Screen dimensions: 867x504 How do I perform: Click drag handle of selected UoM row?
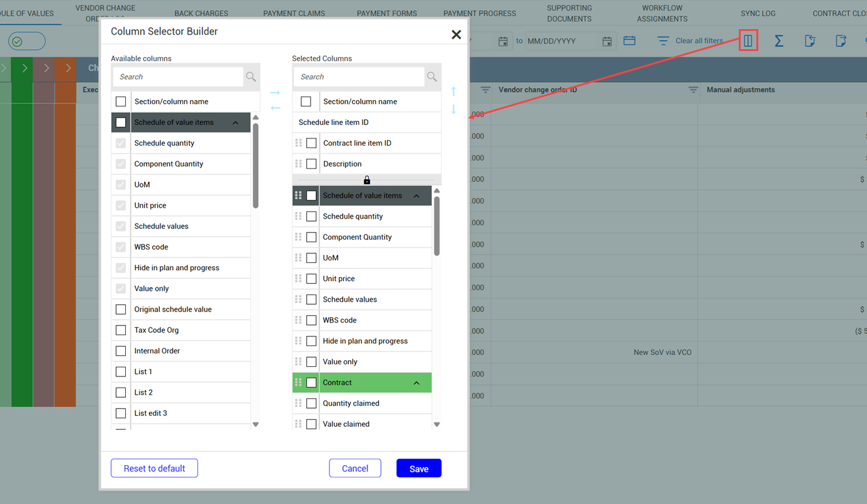pos(298,257)
